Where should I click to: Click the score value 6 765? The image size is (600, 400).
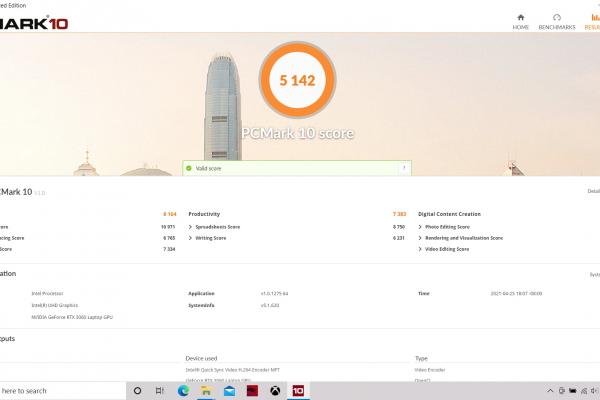[x=169, y=238]
